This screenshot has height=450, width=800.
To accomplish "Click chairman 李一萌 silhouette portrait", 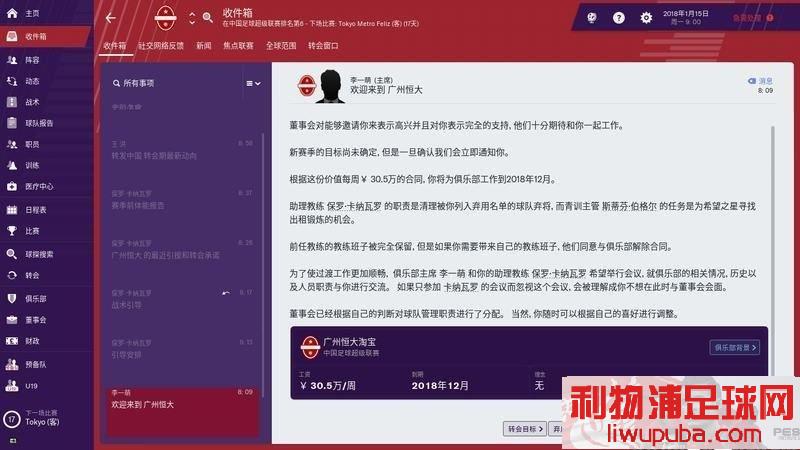I will [331, 86].
